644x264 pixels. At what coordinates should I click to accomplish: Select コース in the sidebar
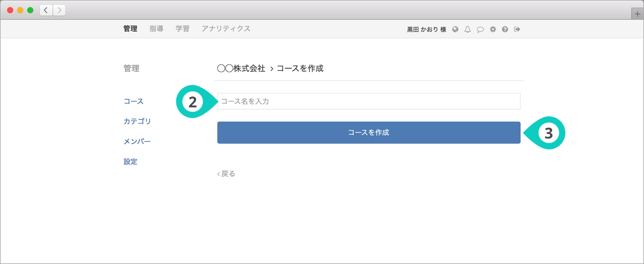(134, 101)
